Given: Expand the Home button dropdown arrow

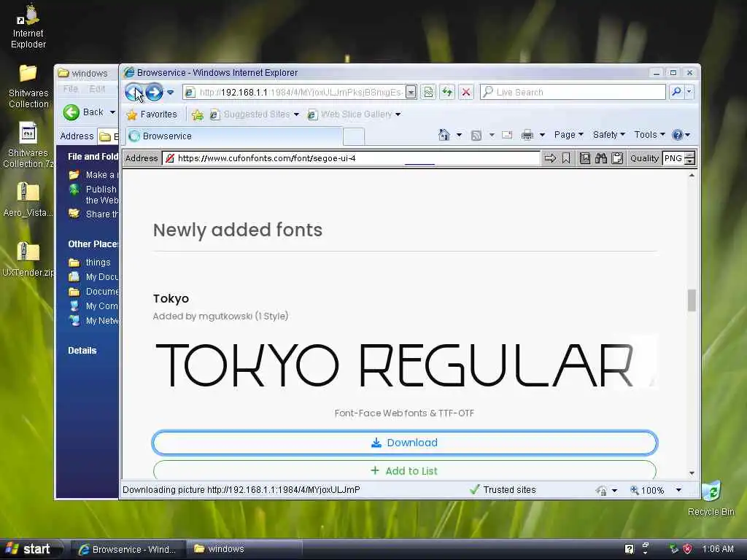Looking at the screenshot, I should coord(459,135).
